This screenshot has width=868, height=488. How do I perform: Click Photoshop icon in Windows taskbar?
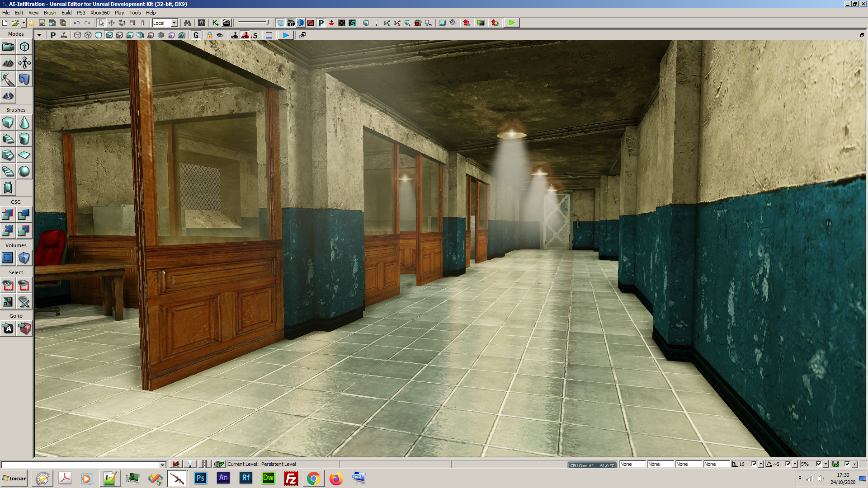point(200,479)
